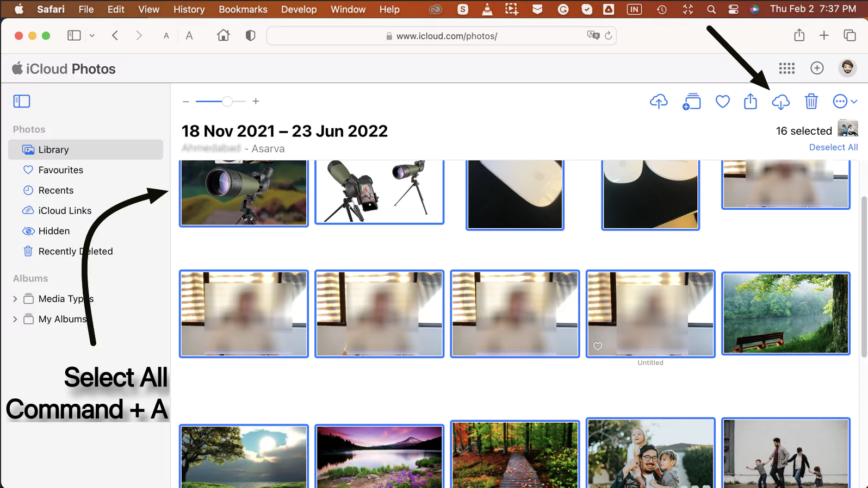
Task: Open Recently Deleted in the sidebar
Action: pyautogui.click(x=85, y=252)
